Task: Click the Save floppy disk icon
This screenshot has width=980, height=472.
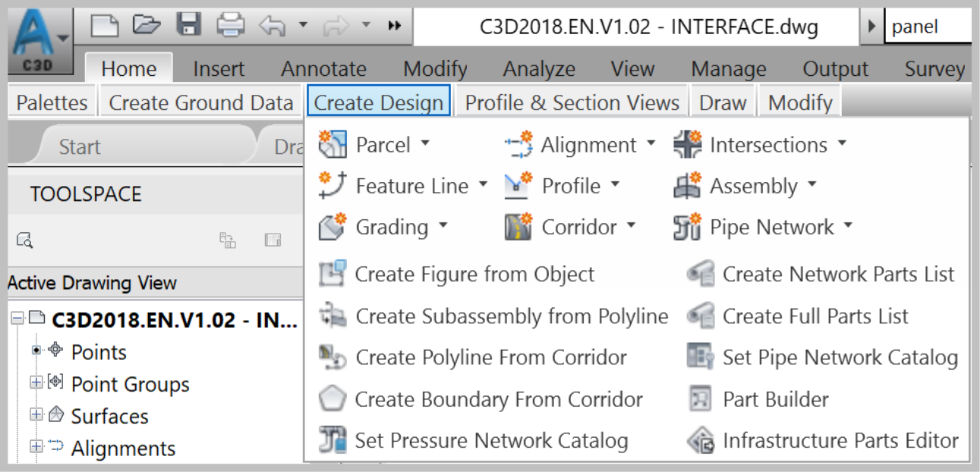Action: tap(188, 26)
